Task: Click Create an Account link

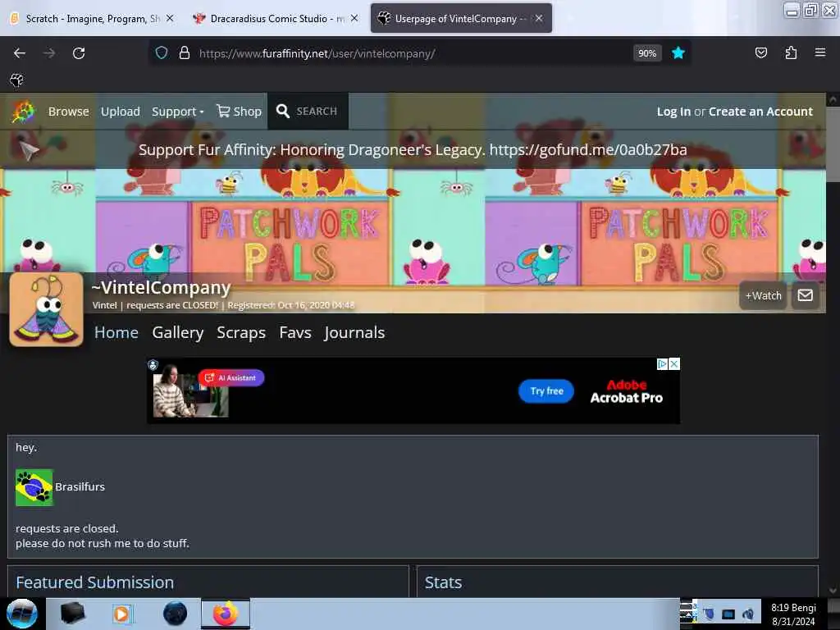Action: point(760,112)
